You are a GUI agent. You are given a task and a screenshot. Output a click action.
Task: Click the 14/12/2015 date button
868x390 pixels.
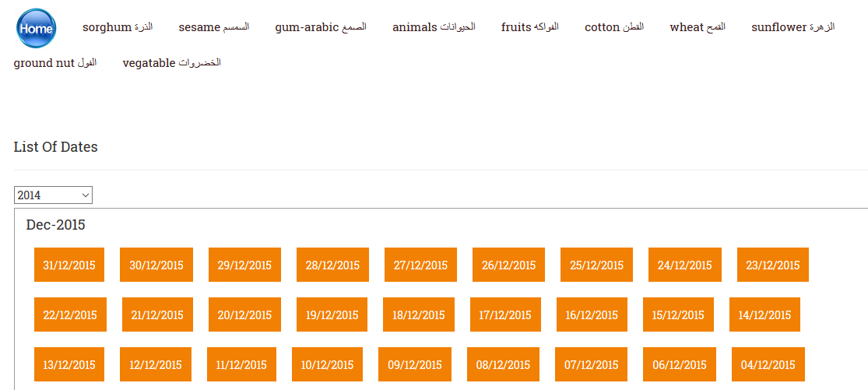point(764,314)
